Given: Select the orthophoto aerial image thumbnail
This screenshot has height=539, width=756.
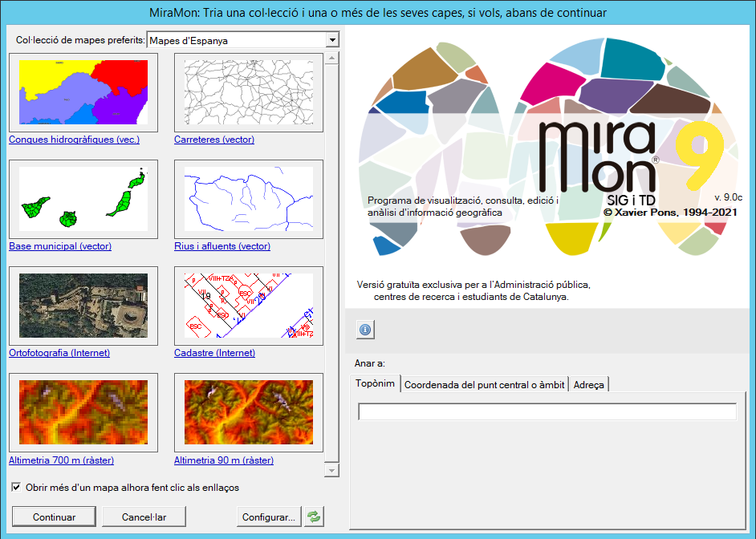Looking at the screenshot, I should (x=83, y=306).
